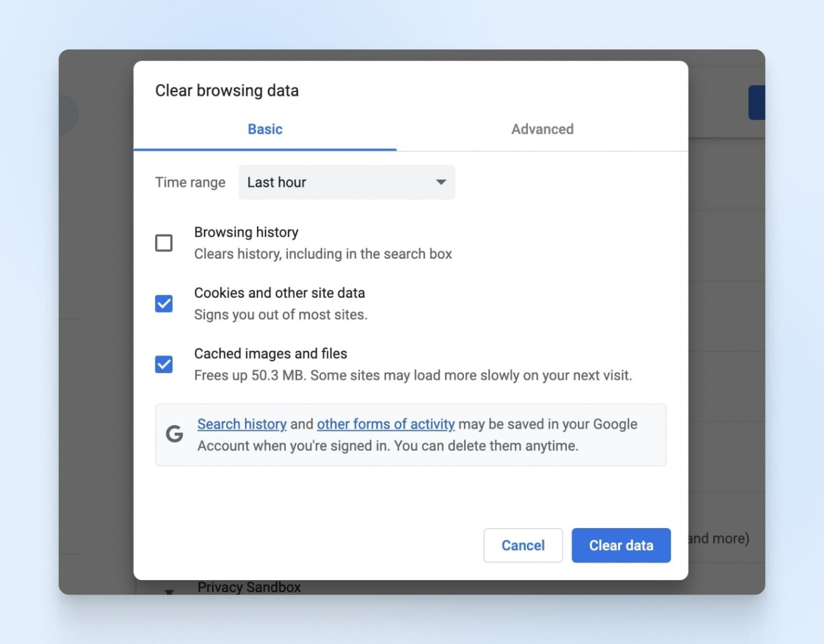Tick the Browsing history checkbox
This screenshot has height=644, width=824.
(x=164, y=243)
